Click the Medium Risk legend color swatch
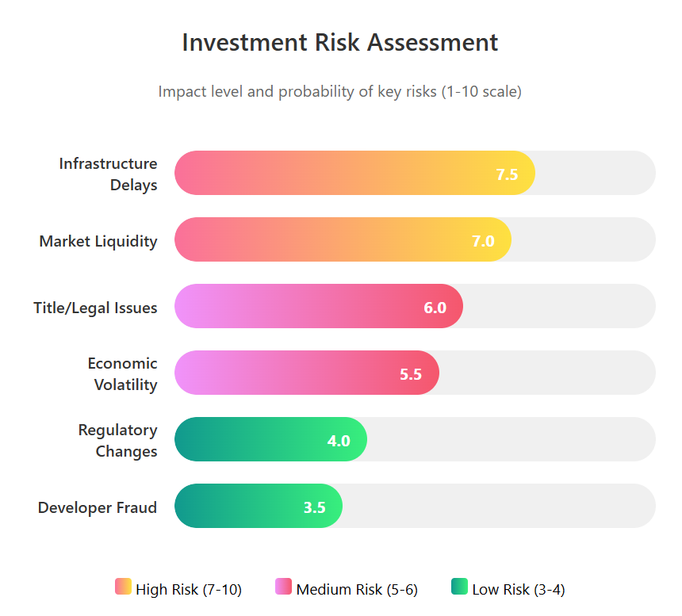 (283, 587)
